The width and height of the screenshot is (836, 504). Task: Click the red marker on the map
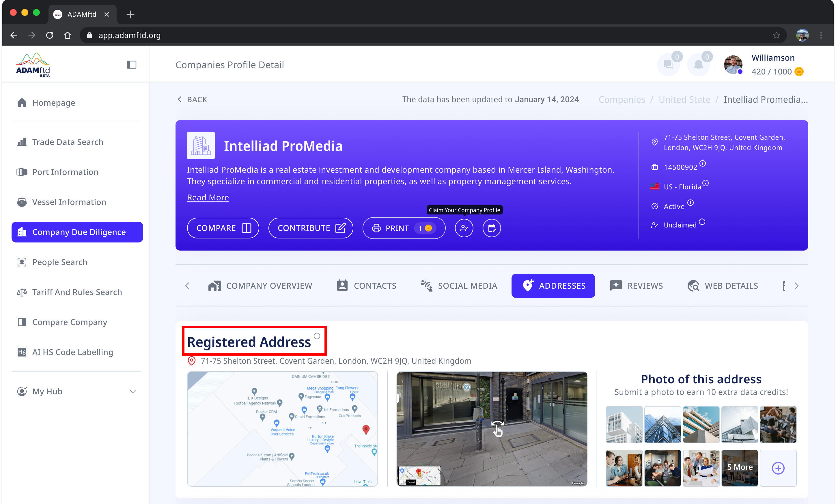[x=365, y=430]
